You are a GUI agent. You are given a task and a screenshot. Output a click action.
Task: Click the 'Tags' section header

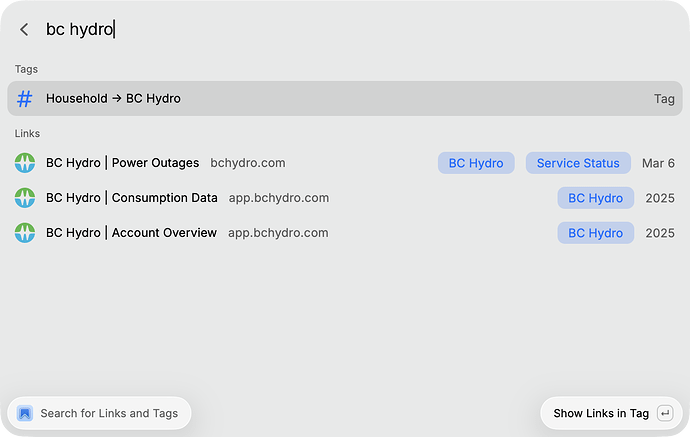coord(26,69)
